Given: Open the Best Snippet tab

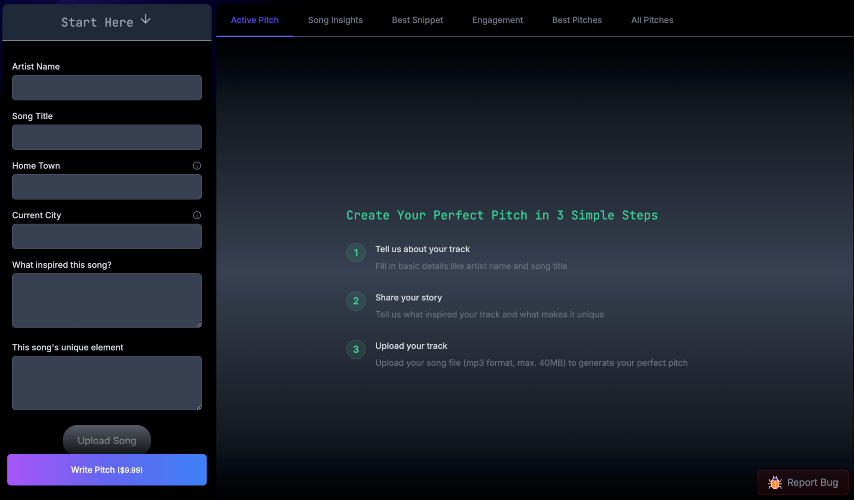Looking at the screenshot, I should 417,20.
